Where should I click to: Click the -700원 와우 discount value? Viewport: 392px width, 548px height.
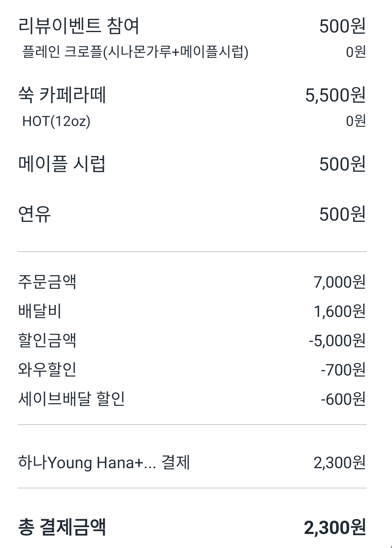click(x=343, y=370)
